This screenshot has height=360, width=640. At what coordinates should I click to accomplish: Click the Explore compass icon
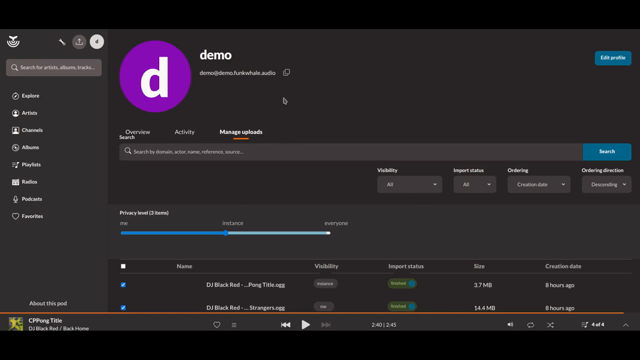[x=16, y=96]
